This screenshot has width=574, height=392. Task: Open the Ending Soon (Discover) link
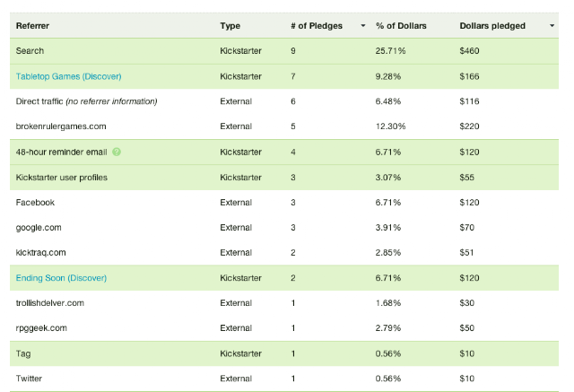pyautogui.click(x=61, y=278)
